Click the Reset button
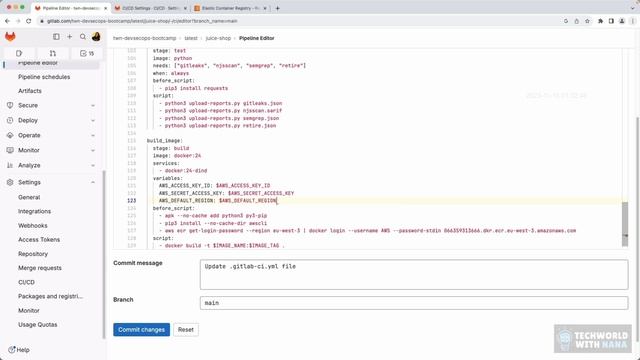Image resolution: width=640 pixels, height=360 pixels. (186, 329)
